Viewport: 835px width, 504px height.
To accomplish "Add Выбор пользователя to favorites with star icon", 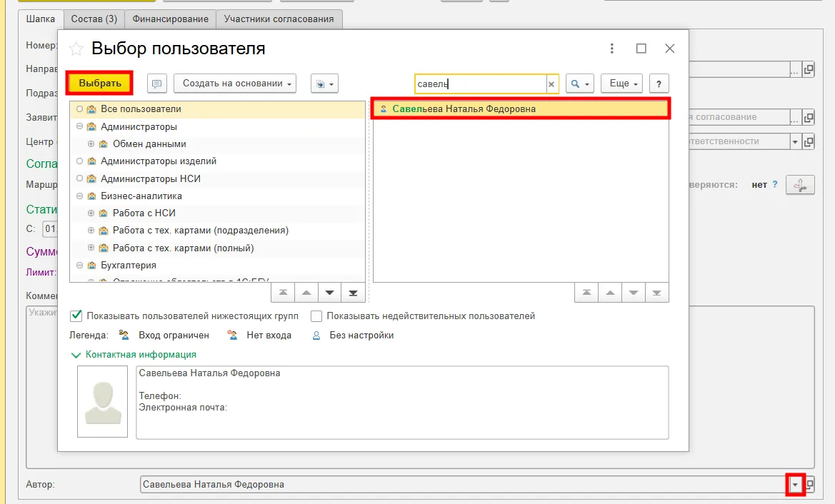I will tap(76, 49).
